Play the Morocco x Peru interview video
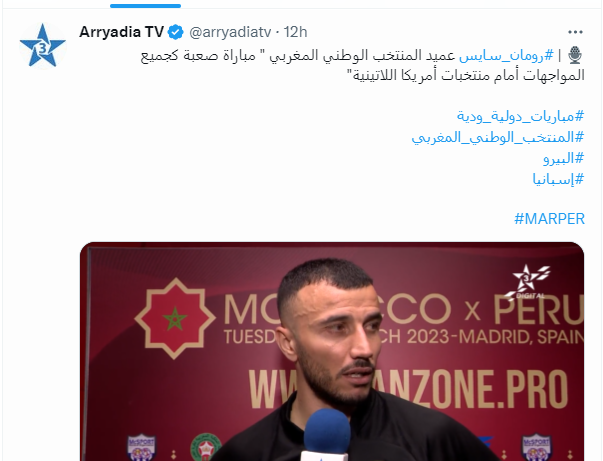Viewport: 603px width, 461px height. point(332,351)
